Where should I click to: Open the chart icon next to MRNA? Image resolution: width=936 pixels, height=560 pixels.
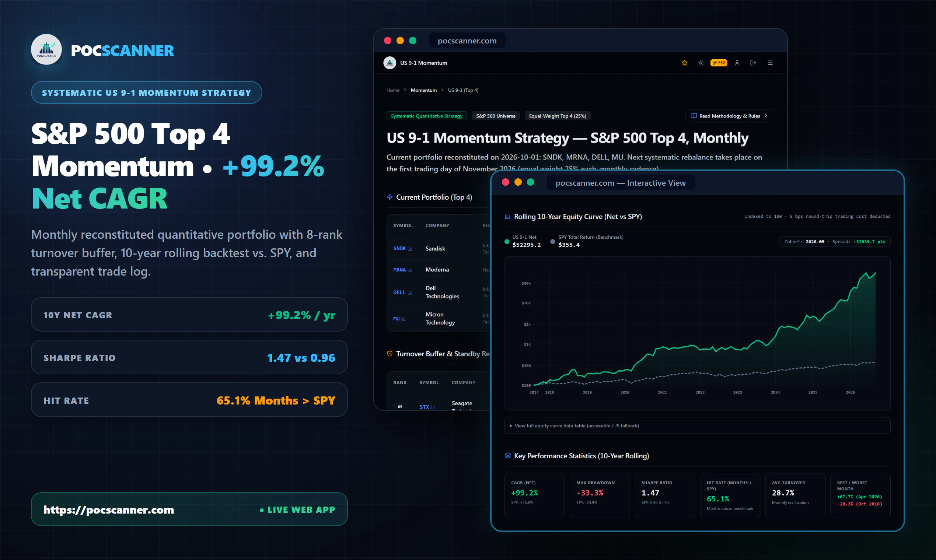pos(410,270)
